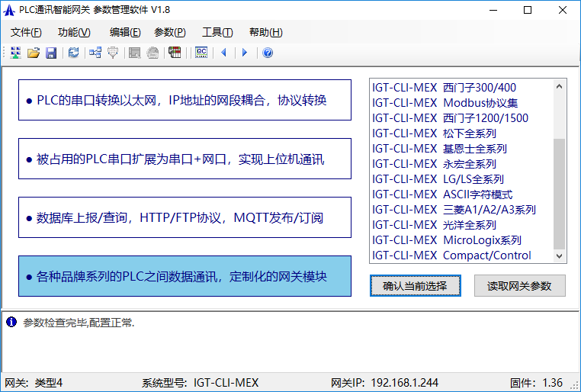Click the right arrow toolbar icon
This screenshot has height=392, width=581.
click(245, 53)
